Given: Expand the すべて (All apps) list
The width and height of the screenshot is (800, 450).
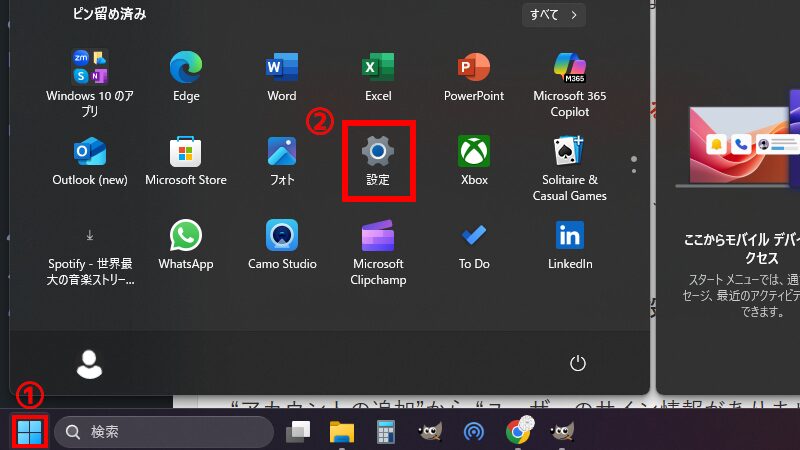Looking at the screenshot, I should click(553, 15).
